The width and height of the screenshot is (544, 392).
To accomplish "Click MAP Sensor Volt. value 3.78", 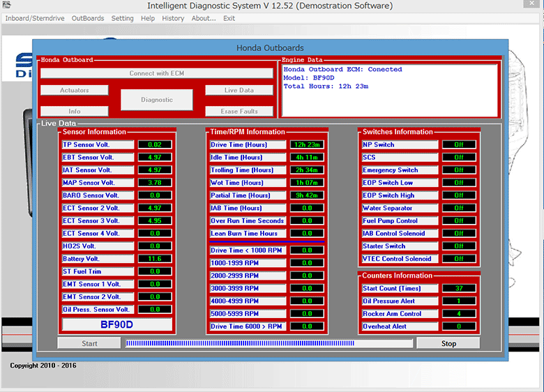I will 155,183.
